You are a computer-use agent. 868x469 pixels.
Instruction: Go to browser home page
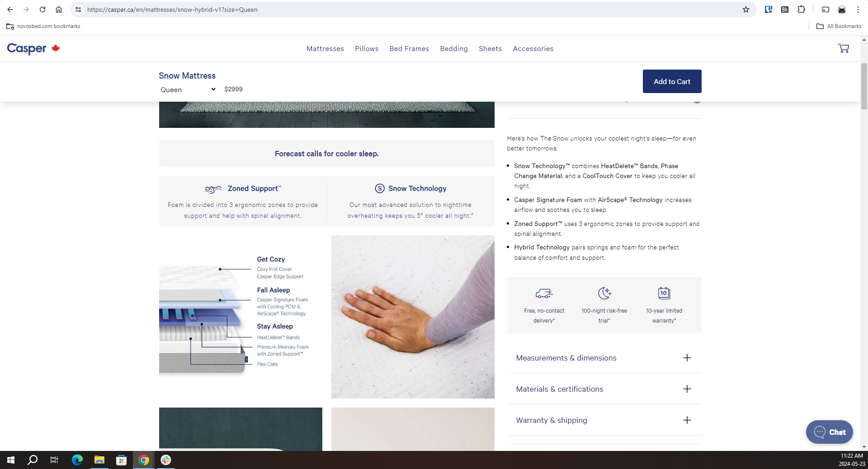click(59, 9)
